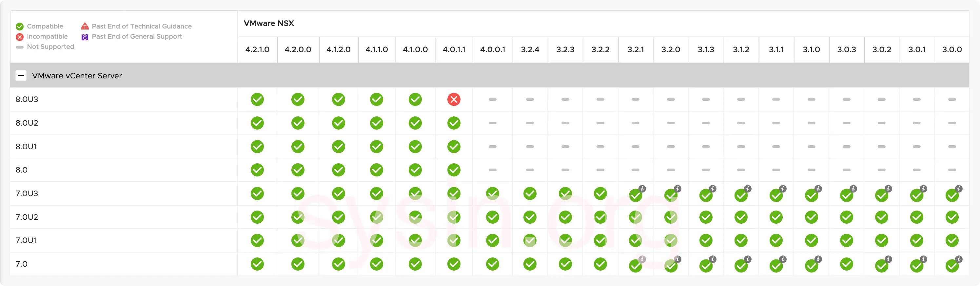Screen dimensions: 980x286
Task: Click the info badge for 7.0U3 and NSX 3.1.3
Action: 713,189
